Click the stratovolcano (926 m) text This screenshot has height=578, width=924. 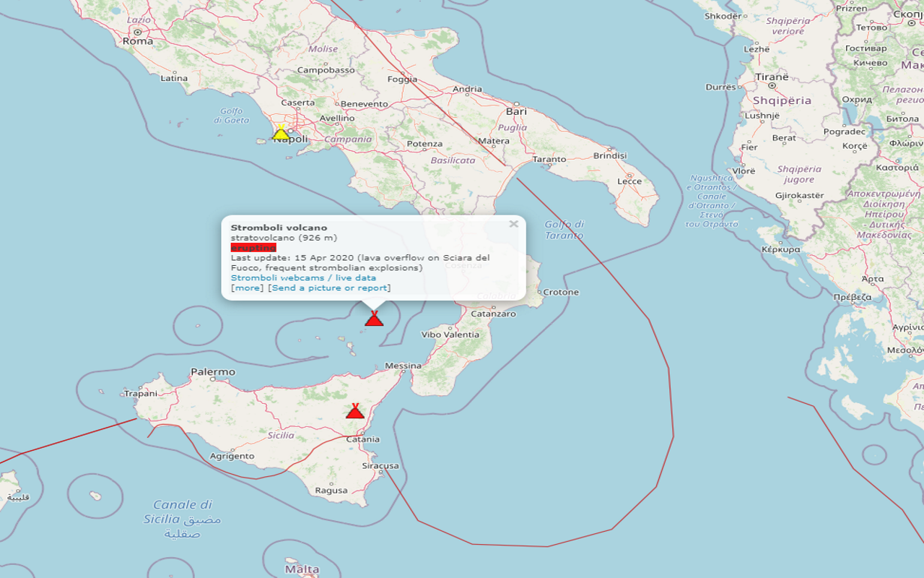point(284,238)
